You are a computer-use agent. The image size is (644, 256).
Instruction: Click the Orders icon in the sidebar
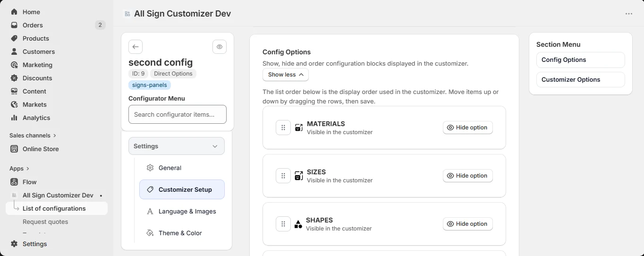tap(14, 25)
